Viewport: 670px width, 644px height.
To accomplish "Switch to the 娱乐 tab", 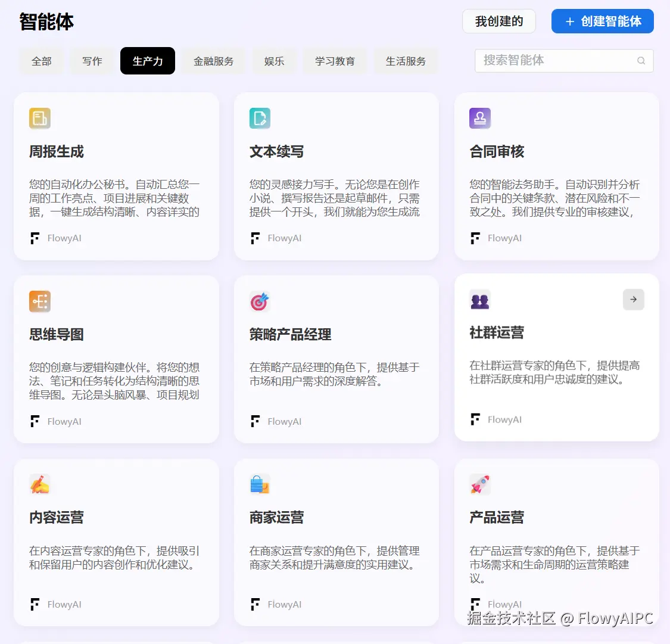I will tap(275, 61).
